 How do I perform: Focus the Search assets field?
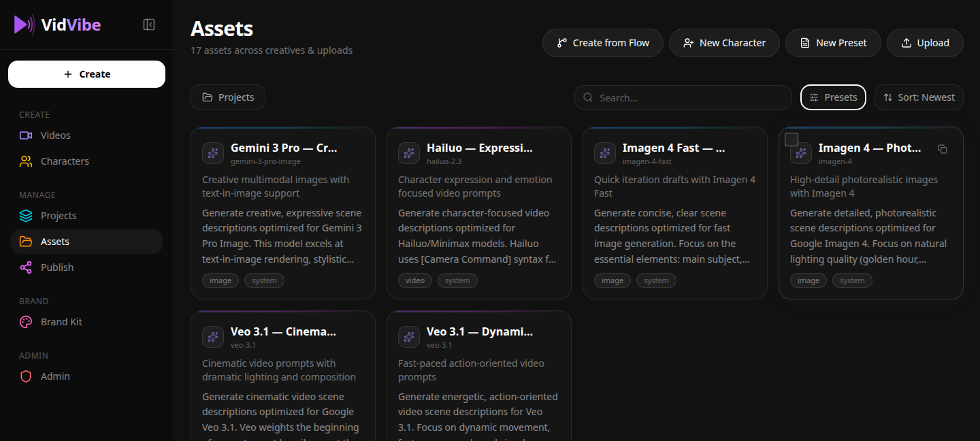click(683, 97)
